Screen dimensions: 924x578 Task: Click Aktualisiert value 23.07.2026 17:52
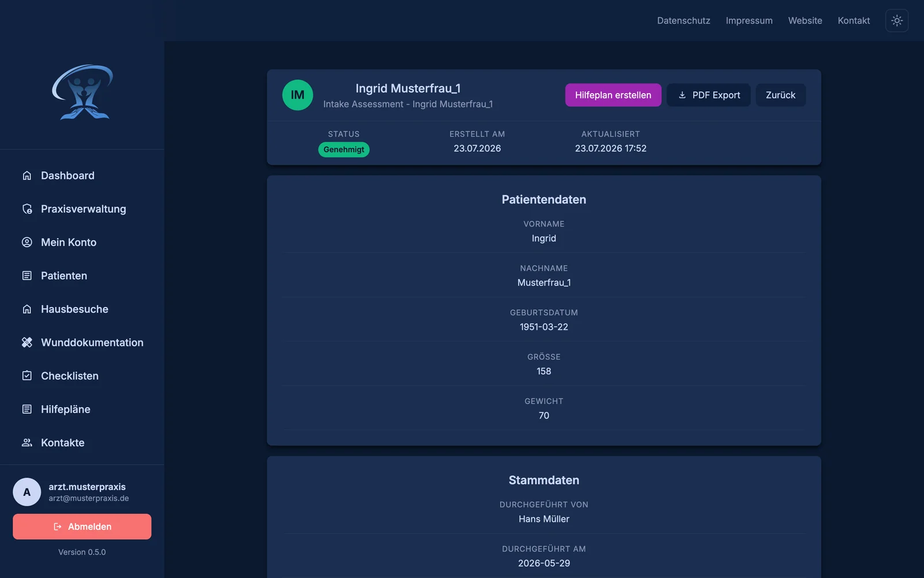click(610, 149)
